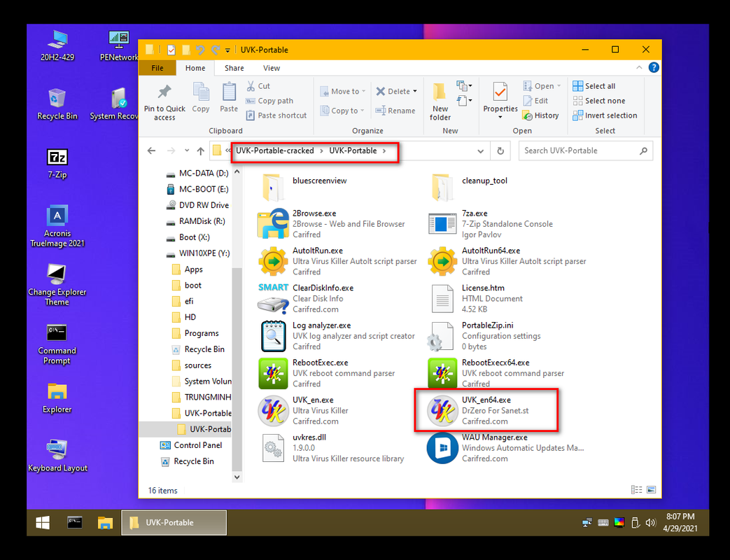Viewport: 730px width, 560px height.
Task: Switch to large icons view button
Action: [651, 490]
